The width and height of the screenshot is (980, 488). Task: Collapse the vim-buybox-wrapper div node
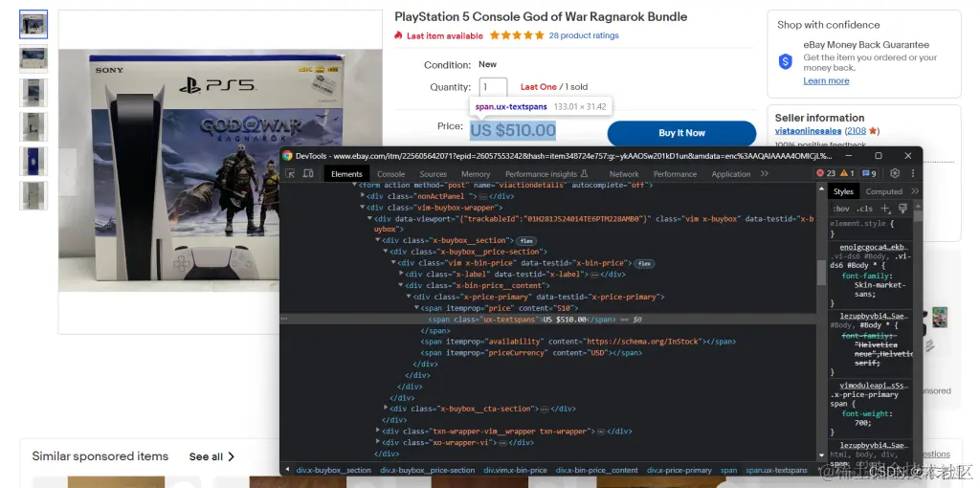pyautogui.click(x=363, y=207)
